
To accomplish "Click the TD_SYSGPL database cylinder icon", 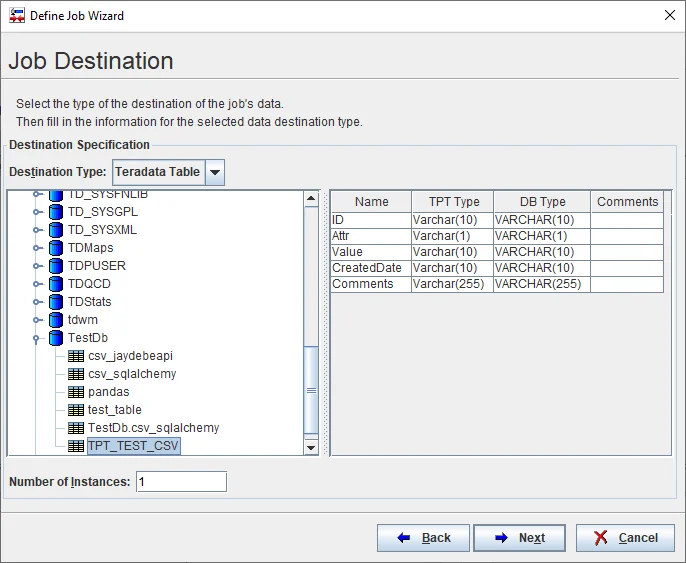I will (56, 212).
